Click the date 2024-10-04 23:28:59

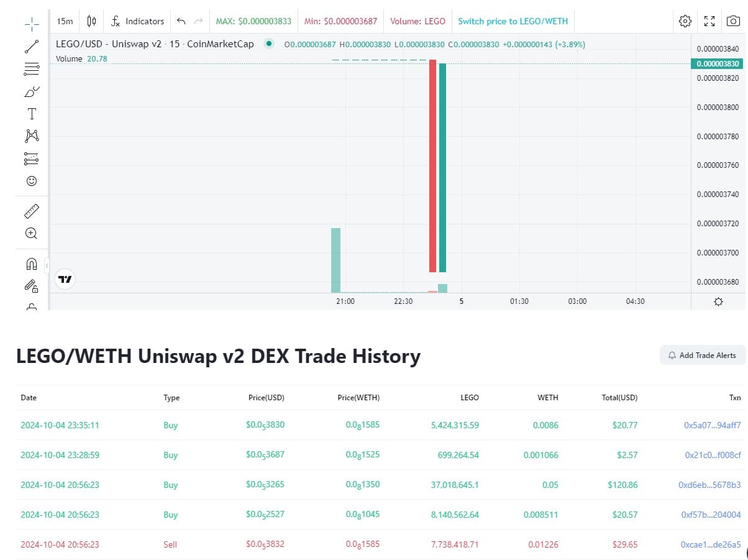click(60, 456)
